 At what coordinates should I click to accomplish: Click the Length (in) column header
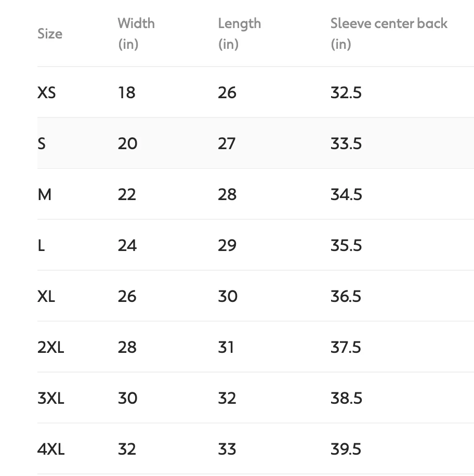tap(239, 33)
